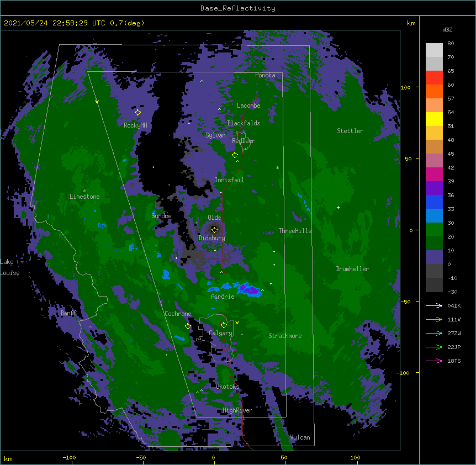Select the yellow station marker below Cochrane
Viewport: 476px width, 465px height.
(x=188, y=326)
